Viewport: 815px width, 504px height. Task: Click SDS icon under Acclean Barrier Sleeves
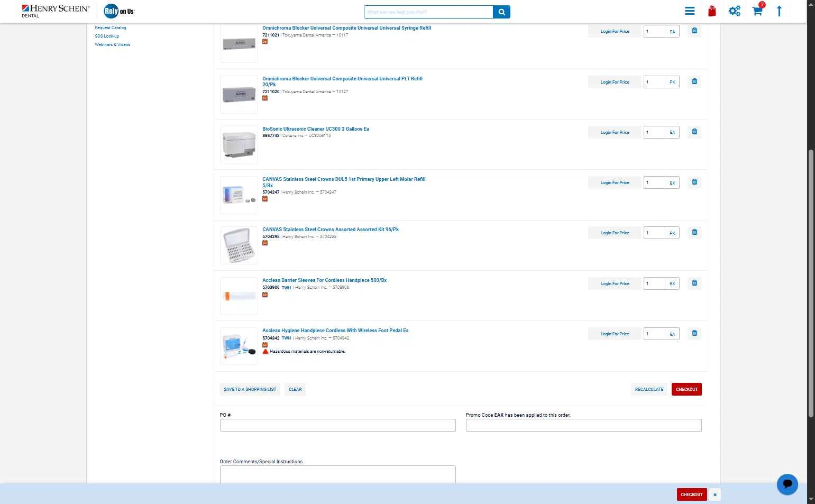coord(265,295)
